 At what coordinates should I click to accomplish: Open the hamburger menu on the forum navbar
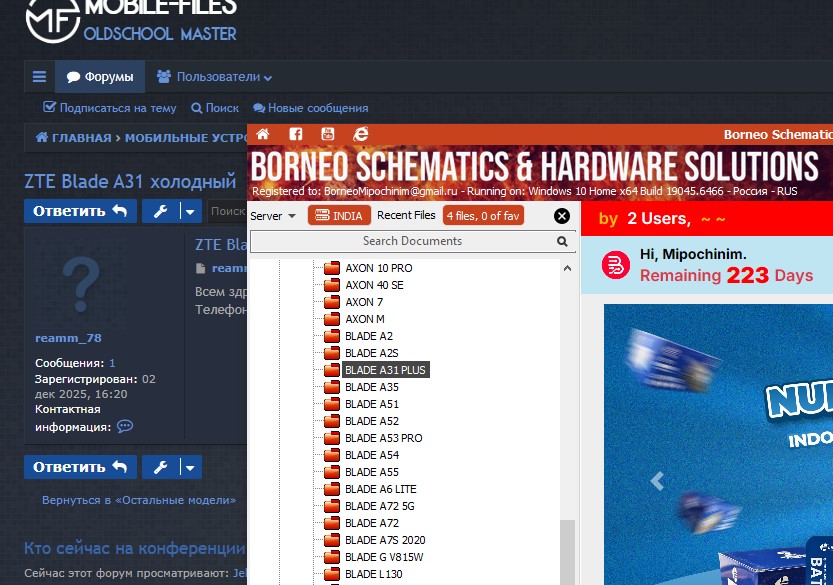point(39,76)
